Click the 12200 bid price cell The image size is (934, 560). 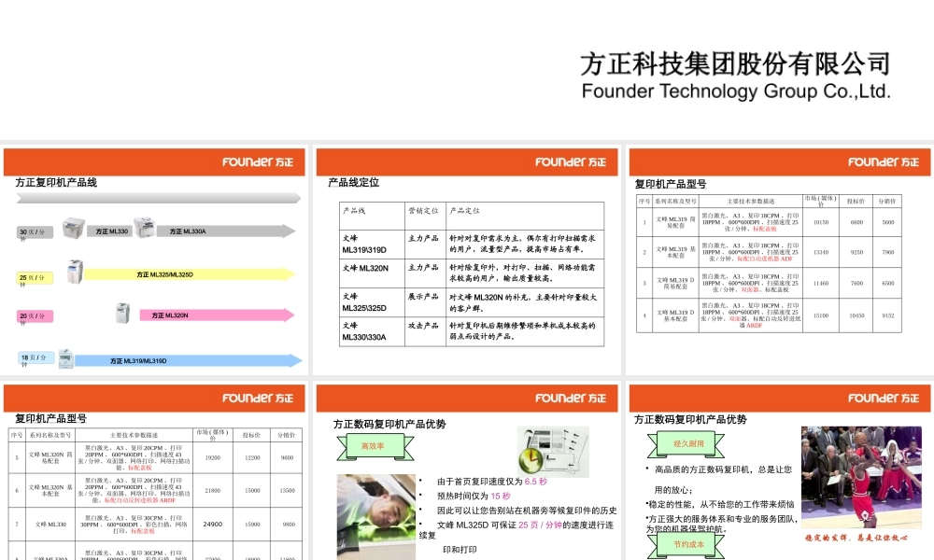[252, 457]
